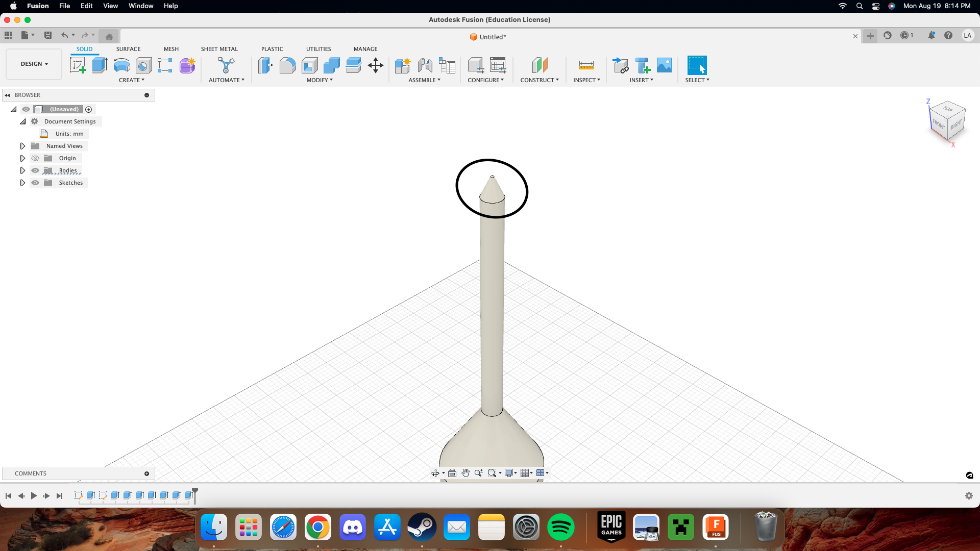Select the Extrude tool
Screen dimensions: 980x551
[100, 65]
